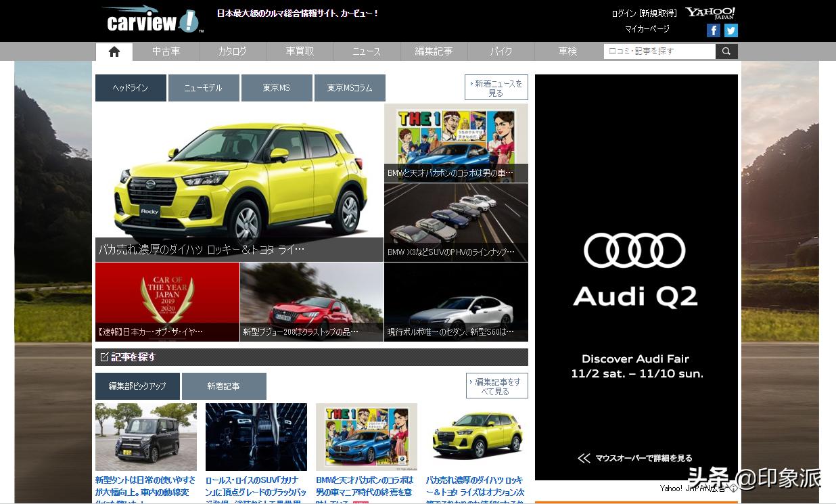Open the マイカーページ link
The width and height of the screenshot is (836, 504).
tap(647, 29)
